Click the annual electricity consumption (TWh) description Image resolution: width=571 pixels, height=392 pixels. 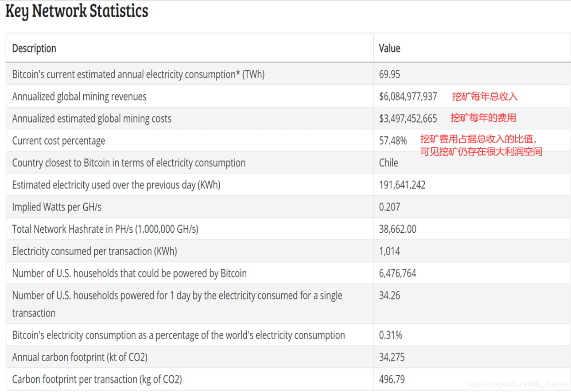point(138,74)
